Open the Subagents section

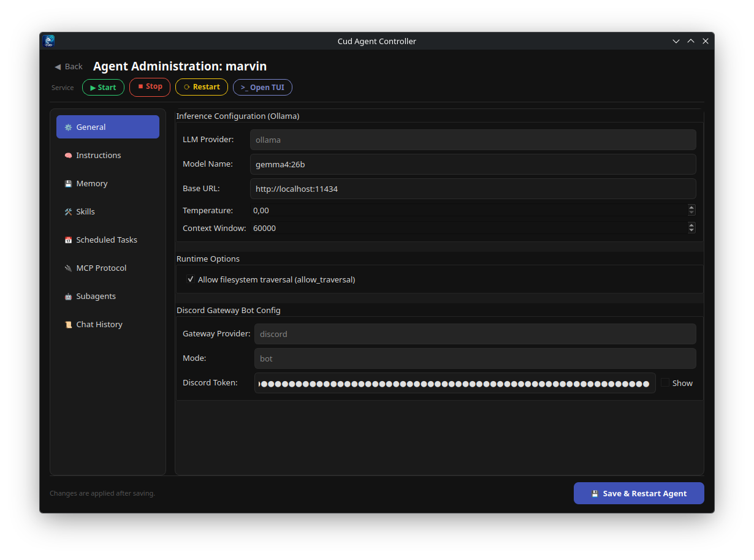108,296
